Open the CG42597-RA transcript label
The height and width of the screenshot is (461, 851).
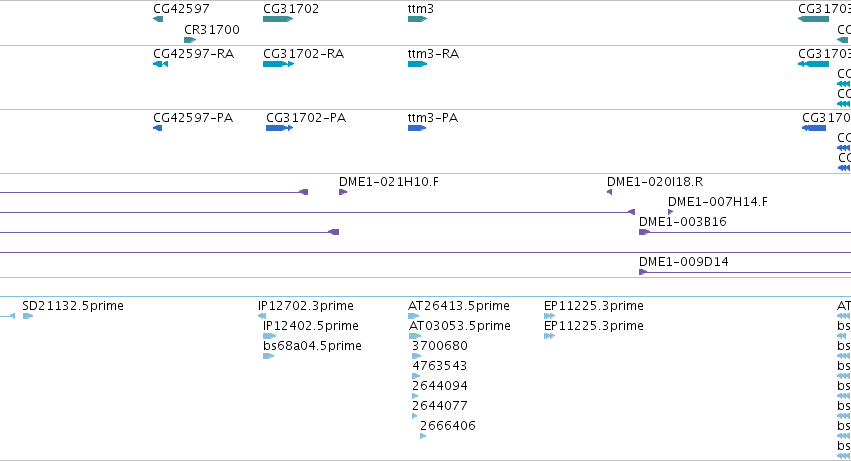(193, 54)
